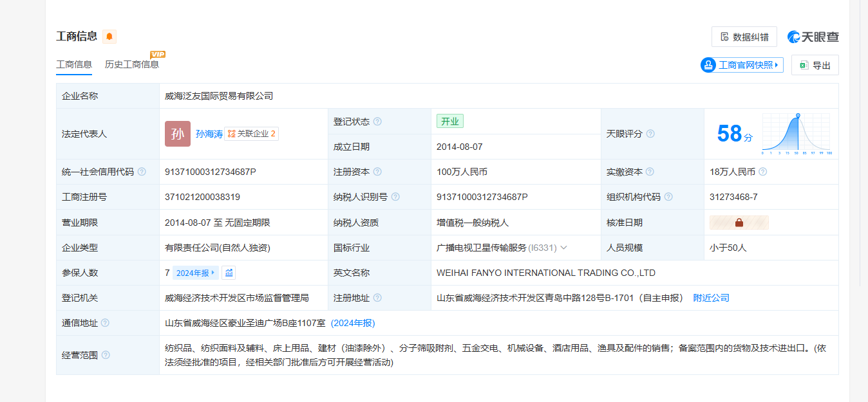Click the 天眼评分 score distribution chart
Viewport: 868px width, 402px height.
point(796,134)
